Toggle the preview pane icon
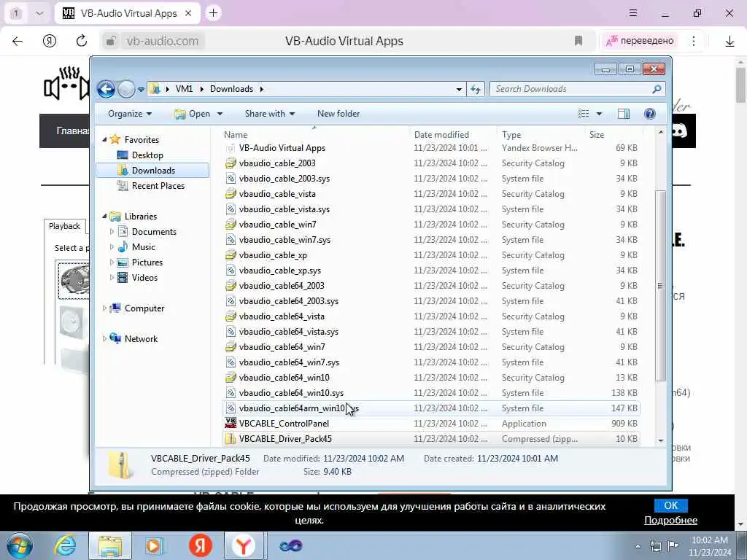 point(624,114)
